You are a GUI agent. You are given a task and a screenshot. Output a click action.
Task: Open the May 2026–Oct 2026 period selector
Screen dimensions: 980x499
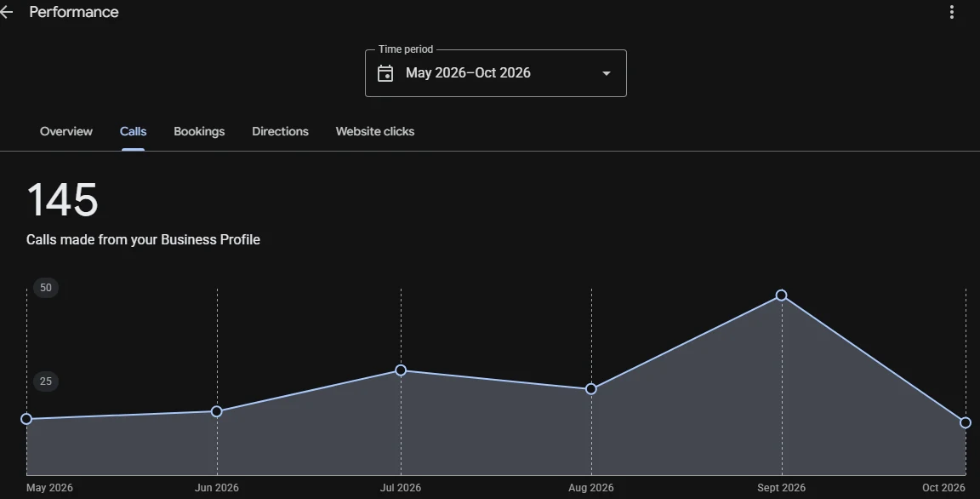tap(496, 73)
